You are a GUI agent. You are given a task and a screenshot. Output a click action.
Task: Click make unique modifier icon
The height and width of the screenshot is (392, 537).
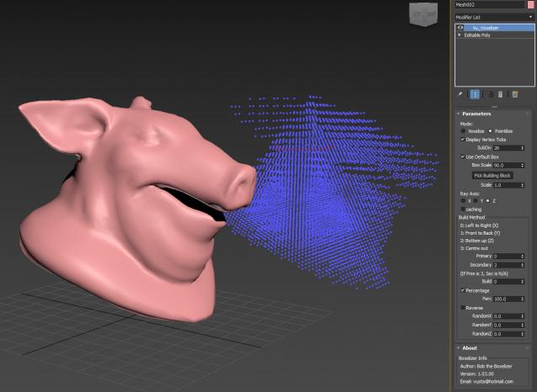pyautogui.click(x=490, y=94)
